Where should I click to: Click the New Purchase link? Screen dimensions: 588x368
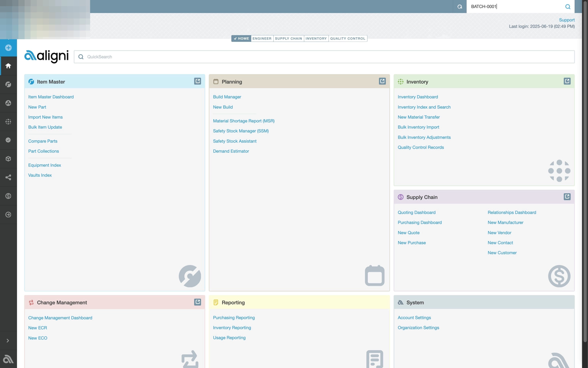(412, 243)
